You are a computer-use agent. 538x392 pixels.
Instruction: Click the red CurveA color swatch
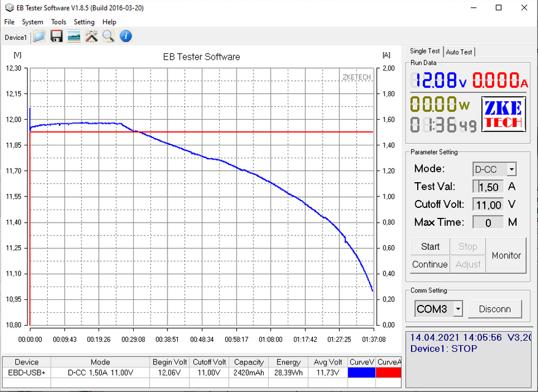coord(388,372)
